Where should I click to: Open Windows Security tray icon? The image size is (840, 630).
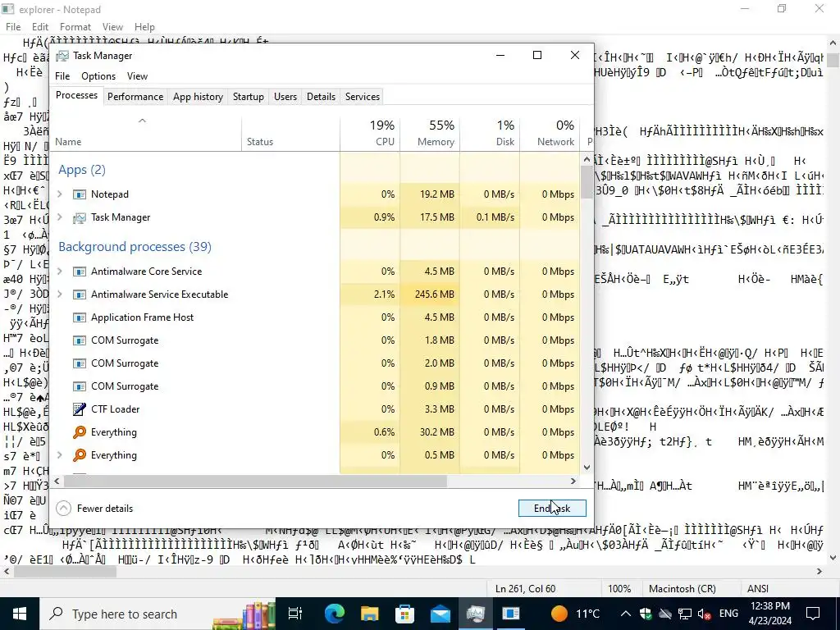(x=646, y=614)
